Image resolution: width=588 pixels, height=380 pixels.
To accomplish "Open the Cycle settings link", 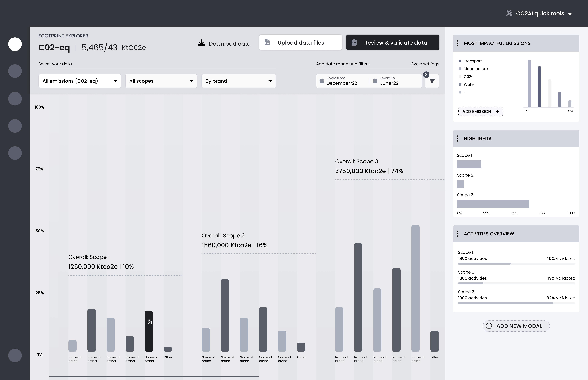I will (x=425, y=64).
